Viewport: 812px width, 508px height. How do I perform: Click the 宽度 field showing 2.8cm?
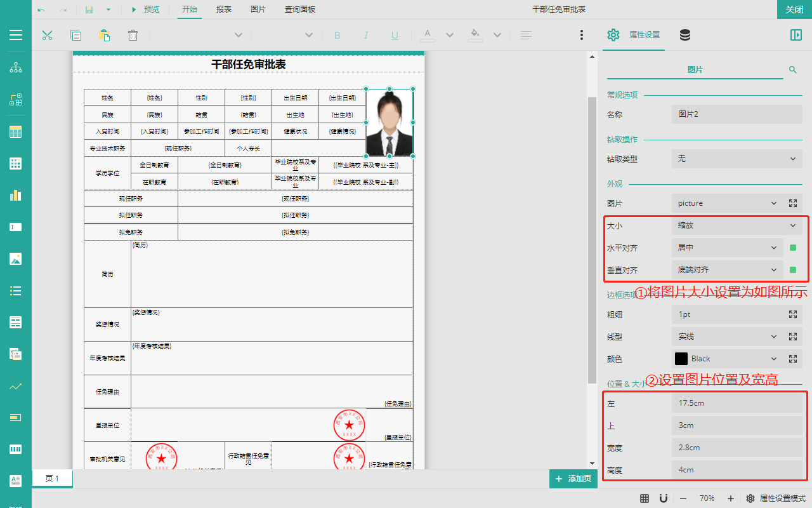(737, 448)
